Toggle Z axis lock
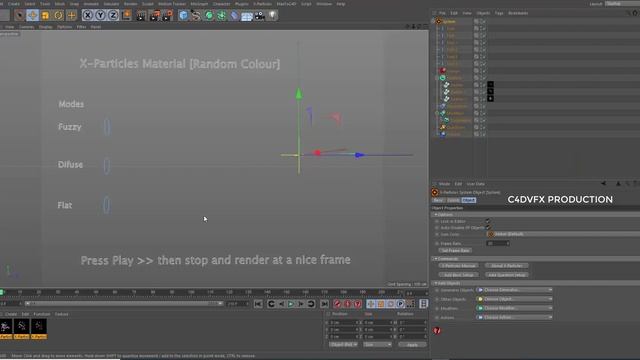The width and height of the screenshot is (640, 360). 113,16
